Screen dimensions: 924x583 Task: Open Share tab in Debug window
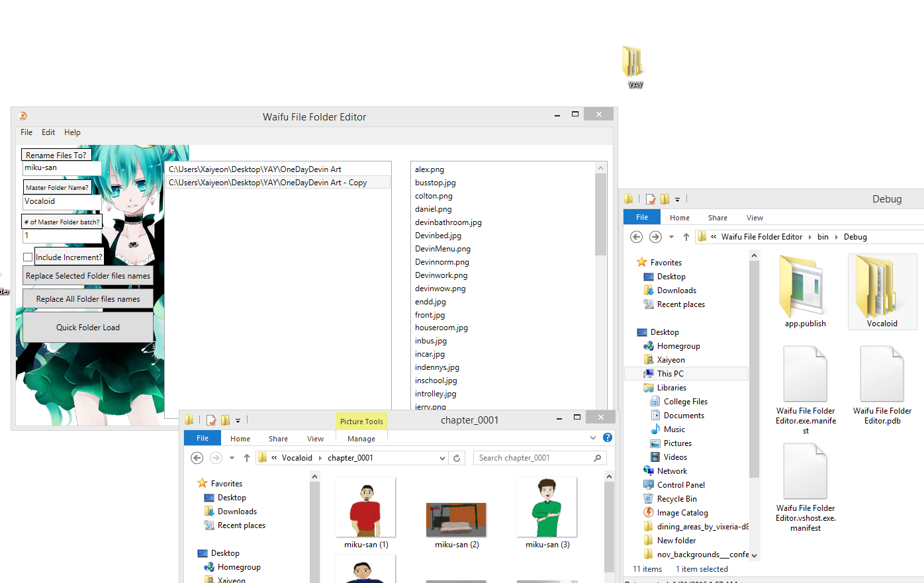717,218
